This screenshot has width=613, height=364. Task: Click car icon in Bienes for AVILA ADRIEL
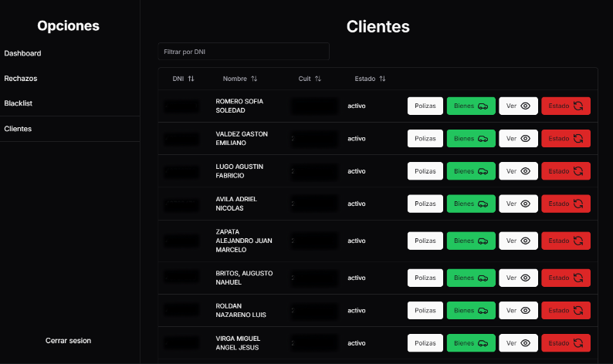[483, 204]
